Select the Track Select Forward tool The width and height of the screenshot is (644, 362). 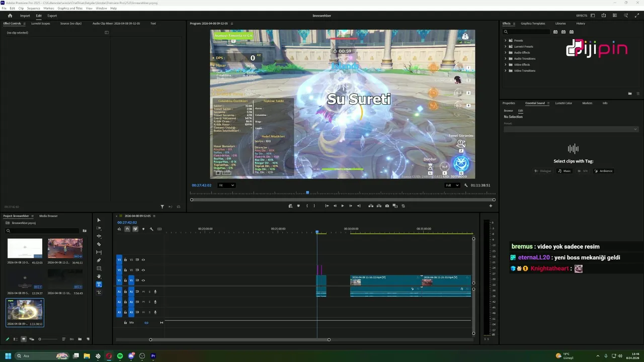click(x=99, y=228)
